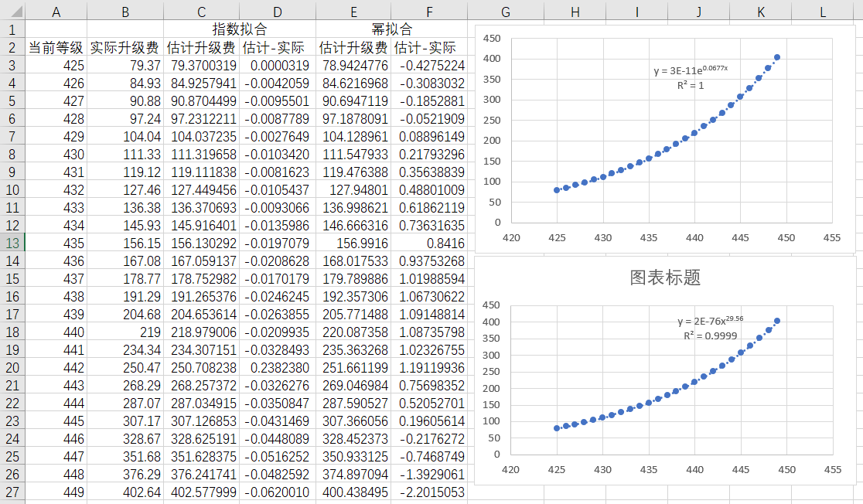Select row 13 header
The height and width of the screenshot is (504, 863).
(x=12, y=243)
